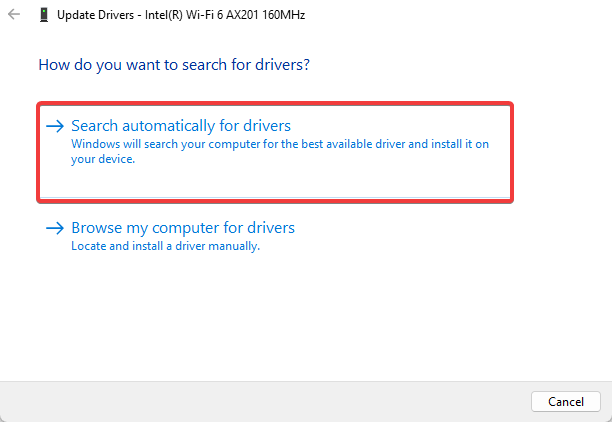
Task: Select Search automatically for drivers
Action: click(180, 126)
